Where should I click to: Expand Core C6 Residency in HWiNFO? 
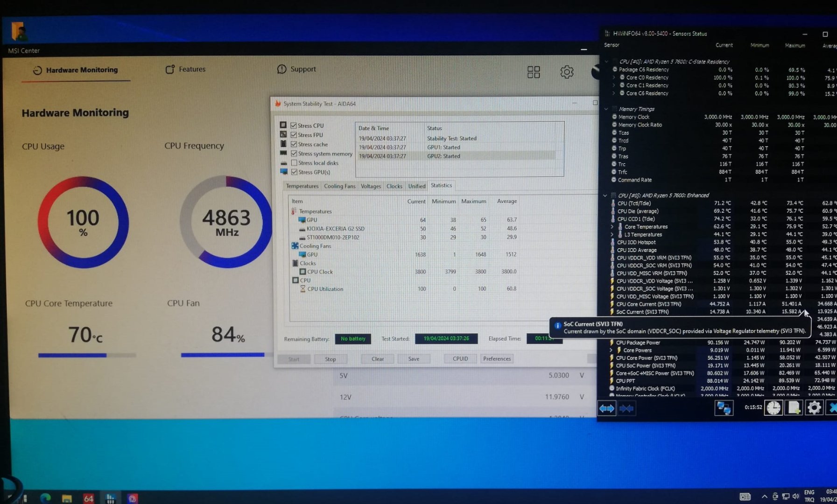coord(613,93)
